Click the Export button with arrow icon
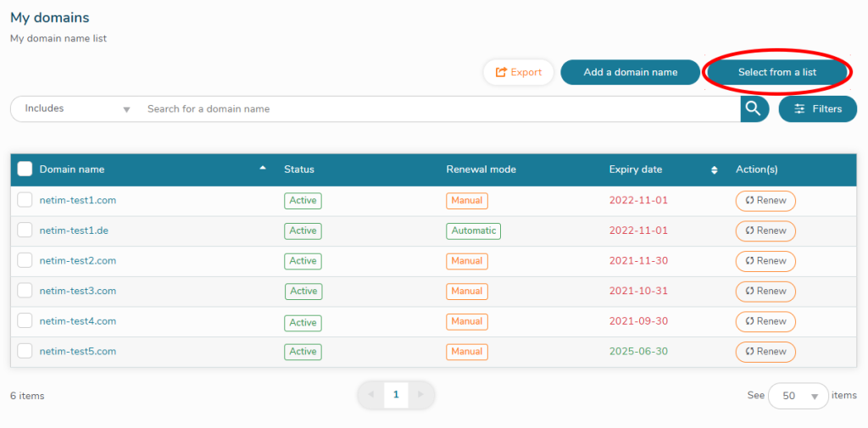Screen dimensions: 868x428 [518, 72]
